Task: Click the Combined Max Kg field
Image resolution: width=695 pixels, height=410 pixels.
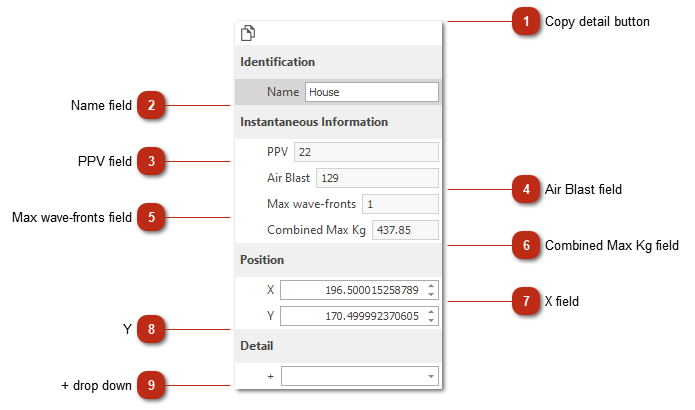Action: tap(405, 230)
